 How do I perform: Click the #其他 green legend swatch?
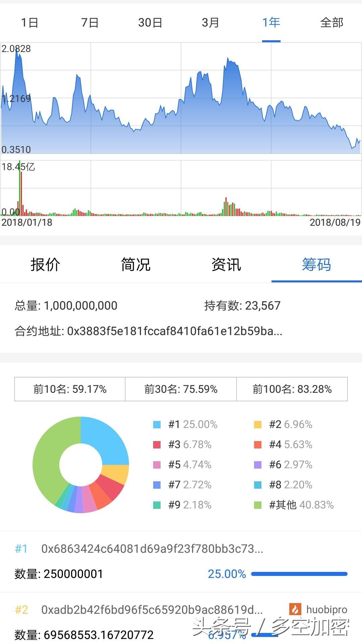pos(258,505)
